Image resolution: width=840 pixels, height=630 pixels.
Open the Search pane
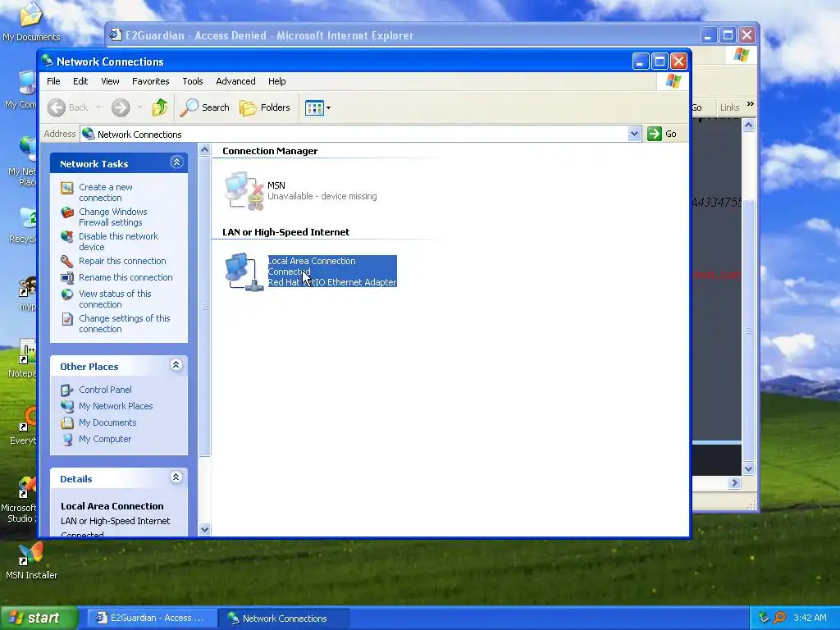204,107
